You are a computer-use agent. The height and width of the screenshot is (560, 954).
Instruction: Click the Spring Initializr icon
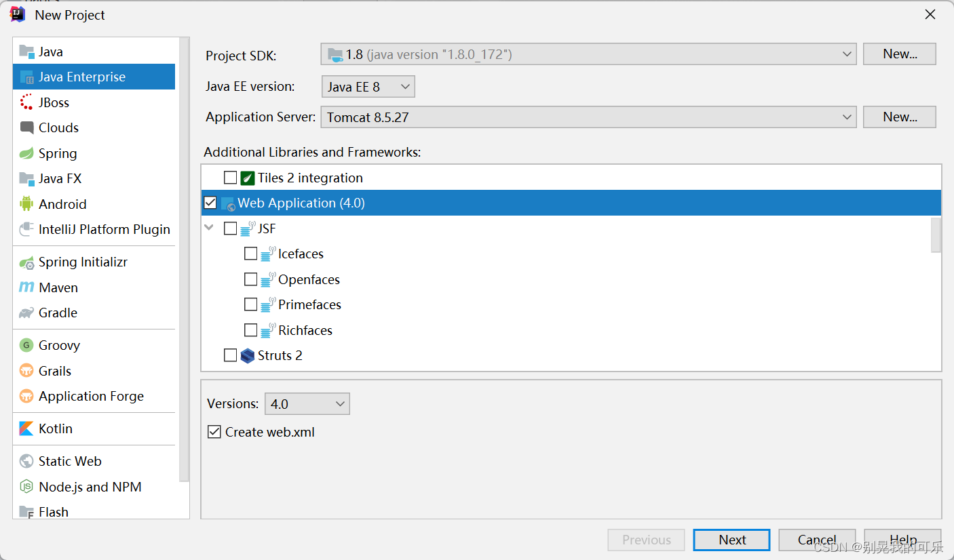[x=26, y=262]
